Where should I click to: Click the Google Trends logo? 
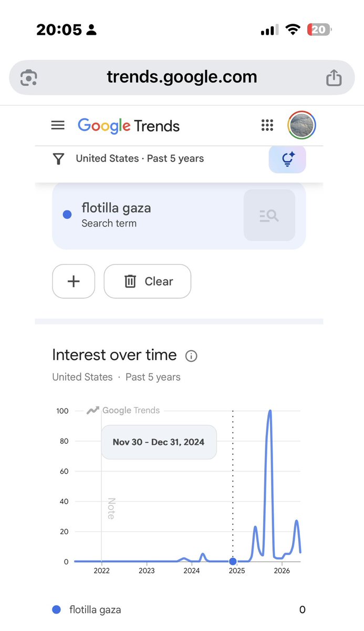[x=129, y=126]
